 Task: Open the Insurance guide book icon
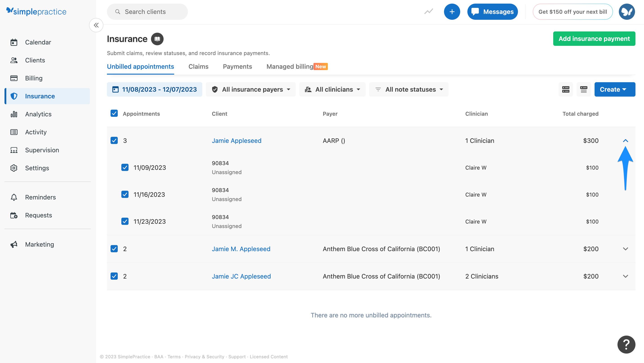157,39
